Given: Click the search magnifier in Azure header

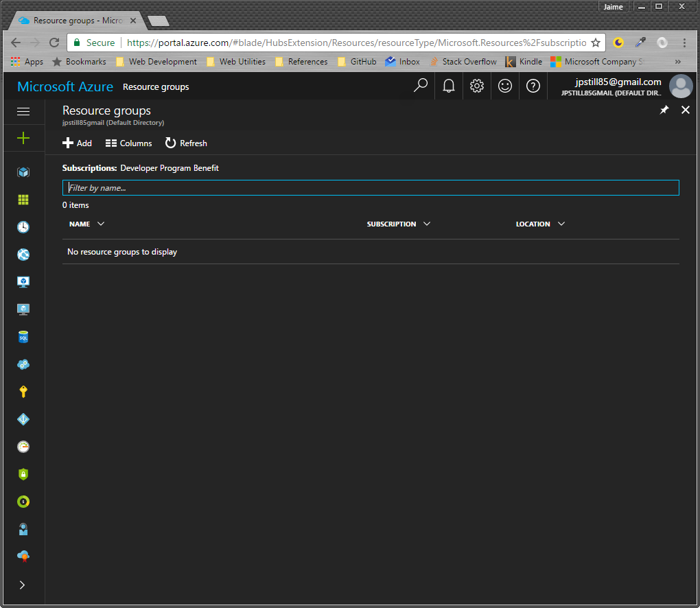Looking at the screenshot, I should (421, 86).
